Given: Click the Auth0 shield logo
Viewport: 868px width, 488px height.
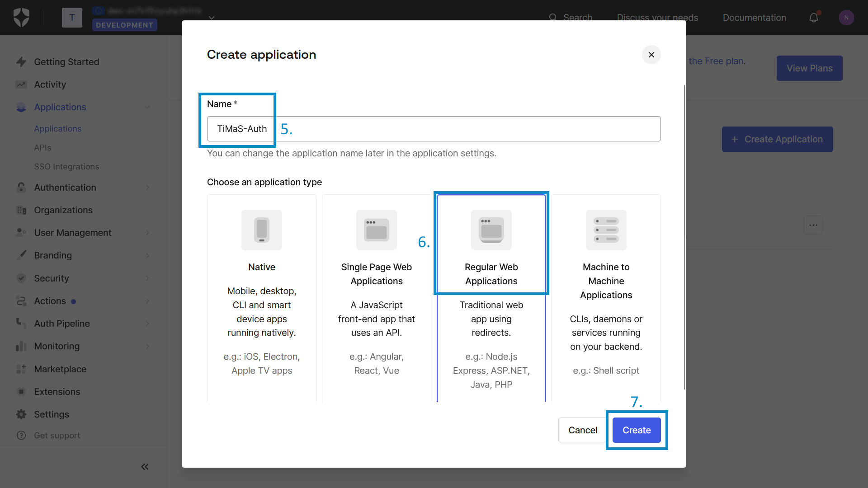Looking at the screenshot, I should (x=21, y=18).
